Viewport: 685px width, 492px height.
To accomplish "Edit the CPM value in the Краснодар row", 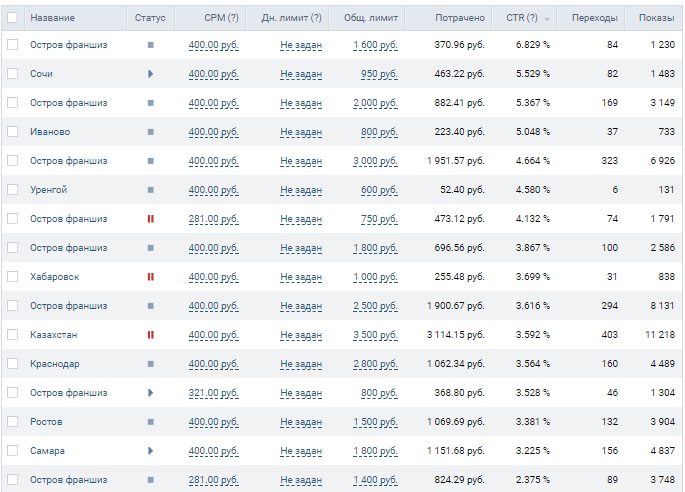I will pos(214,364).
